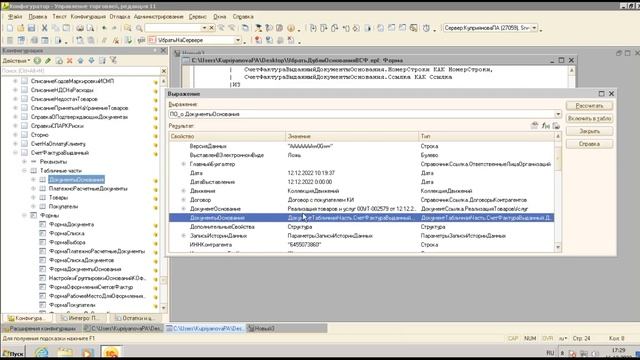Open the Конфигурация menu
The height and width of the screenshot is (360, 640).
pos(88,17)
